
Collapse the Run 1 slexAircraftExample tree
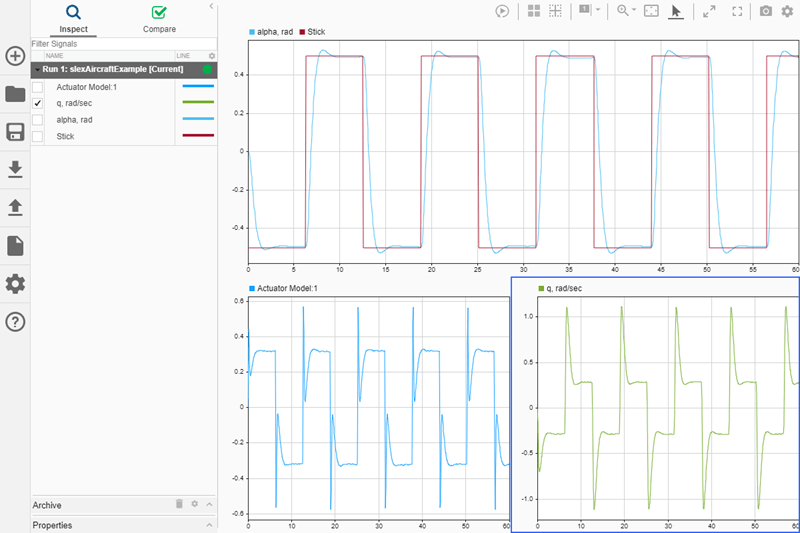[x=37, y=70]
